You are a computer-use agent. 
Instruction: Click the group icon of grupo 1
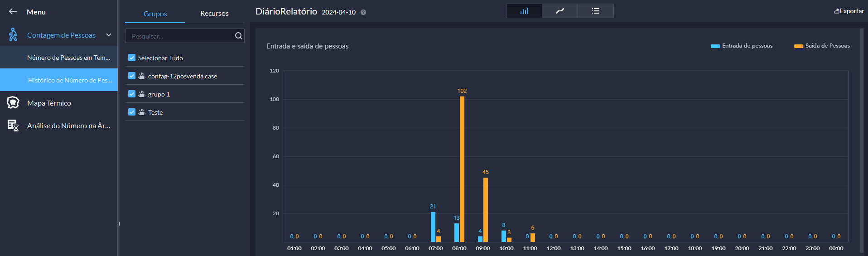coord(142,94)
